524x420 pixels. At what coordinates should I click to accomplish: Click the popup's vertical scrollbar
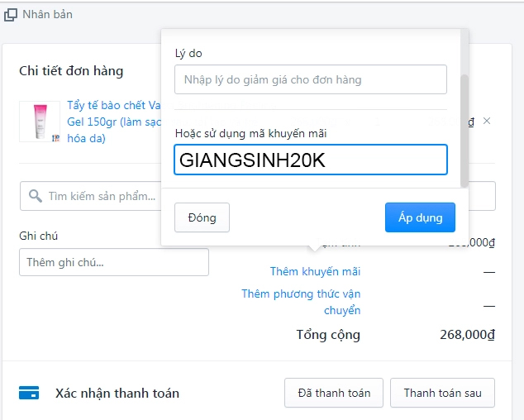pyautogui.click(x=464, y=131)
